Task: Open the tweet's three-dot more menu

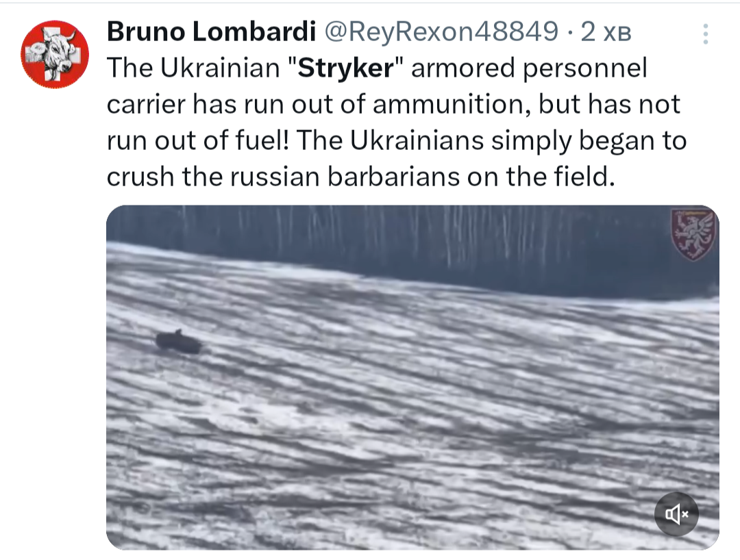Action: pyautogui.click(x=706, y=34)
